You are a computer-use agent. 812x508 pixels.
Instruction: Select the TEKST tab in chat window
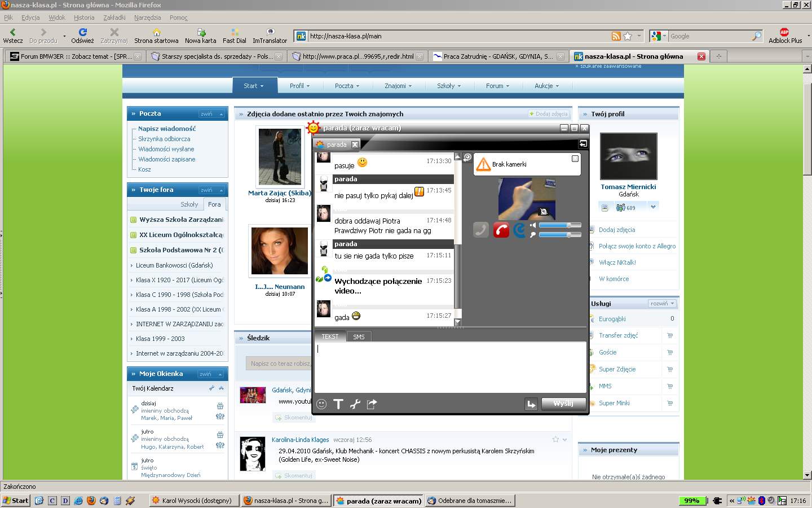330,337
